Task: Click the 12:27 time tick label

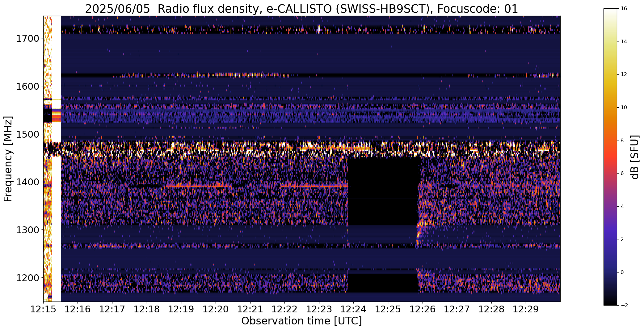Action: [457, 309]
